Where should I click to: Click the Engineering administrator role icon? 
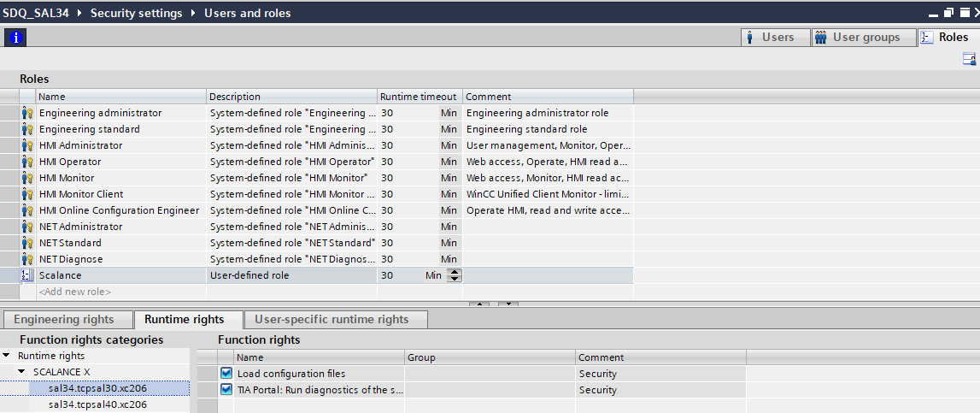[x=27, y=113]
